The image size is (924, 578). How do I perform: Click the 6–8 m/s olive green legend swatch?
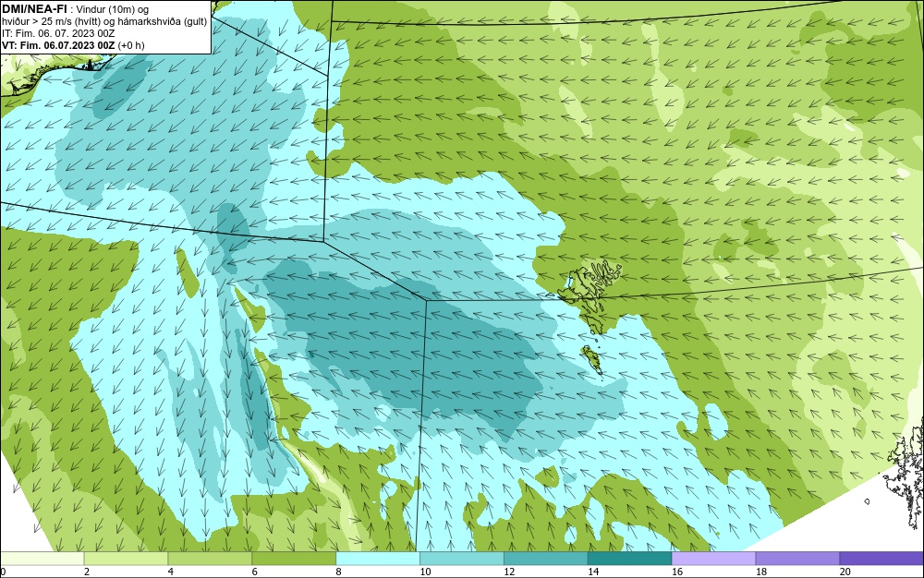(x=294, y=558)
